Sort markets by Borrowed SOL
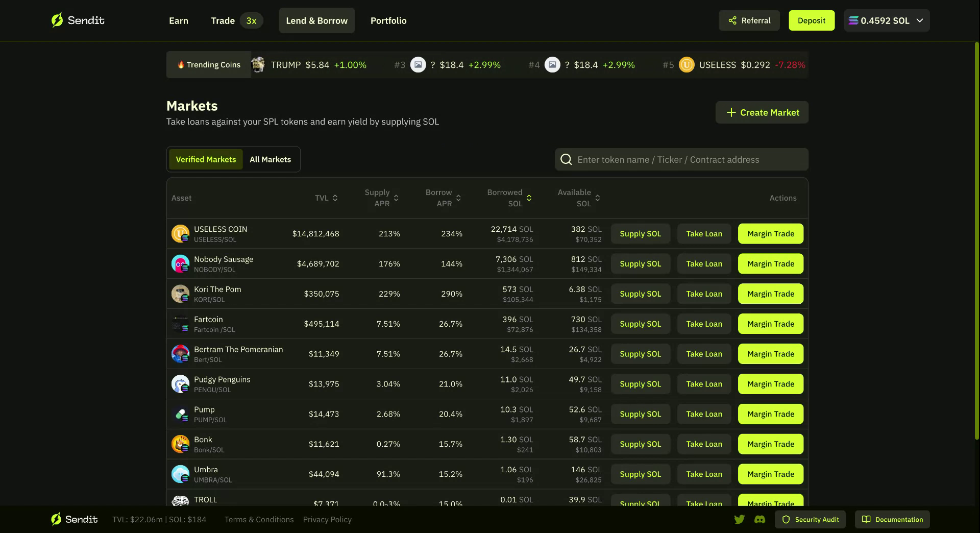The height and width of the screenshot is (533, 980). (x=509, y=198)
